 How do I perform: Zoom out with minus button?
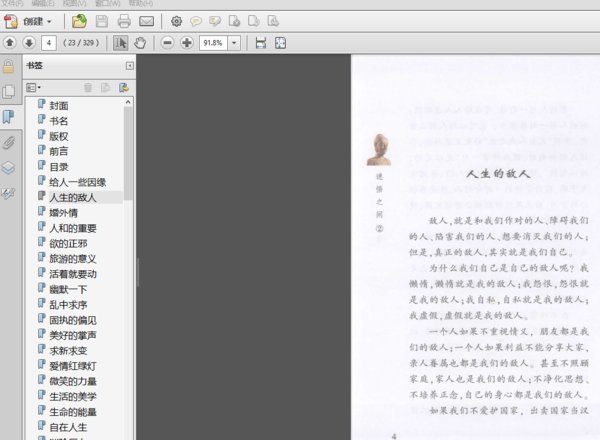(167, 43)
